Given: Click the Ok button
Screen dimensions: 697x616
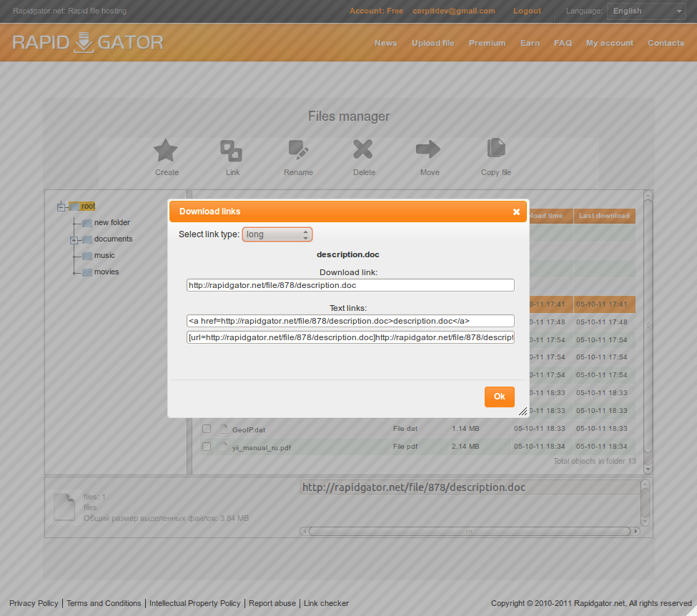Looking at the screenshot, I should pos(499,397).
